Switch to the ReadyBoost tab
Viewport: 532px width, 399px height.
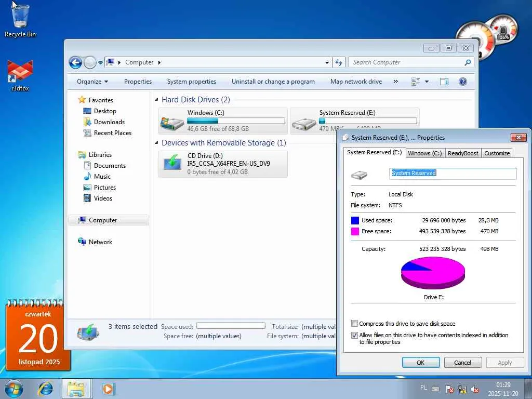click(463, 153)
